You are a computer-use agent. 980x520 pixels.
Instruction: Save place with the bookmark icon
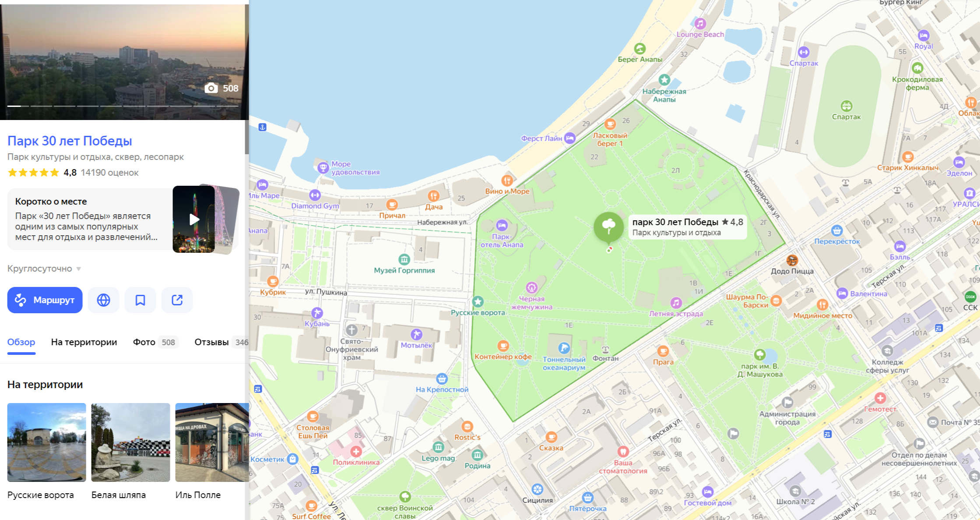point(140,300)
